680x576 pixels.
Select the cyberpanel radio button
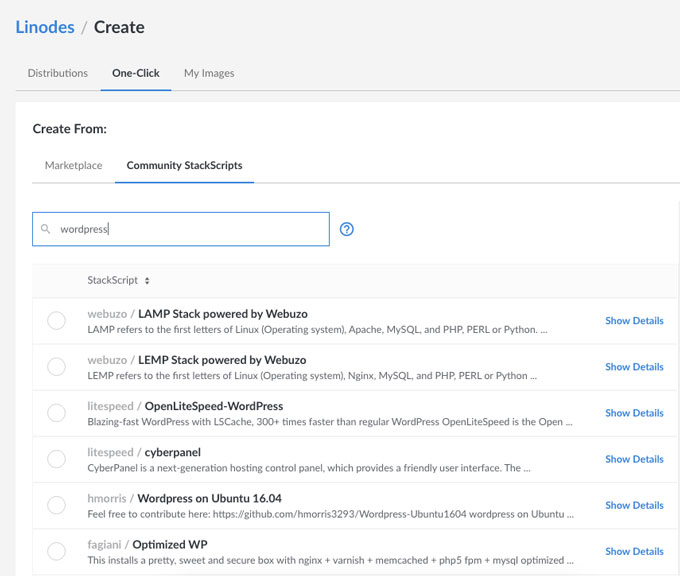56,459
